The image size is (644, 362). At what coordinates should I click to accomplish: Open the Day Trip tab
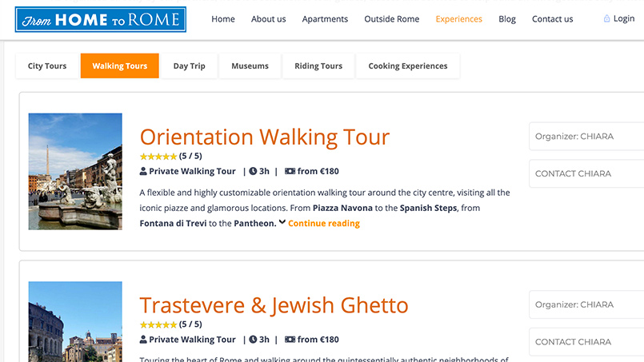point(189,66)
